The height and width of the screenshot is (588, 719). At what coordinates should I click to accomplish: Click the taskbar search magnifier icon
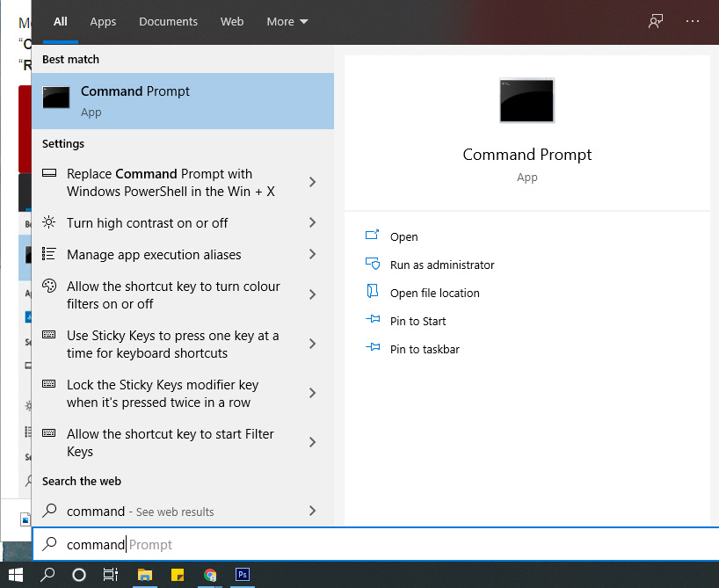(47, 575)
